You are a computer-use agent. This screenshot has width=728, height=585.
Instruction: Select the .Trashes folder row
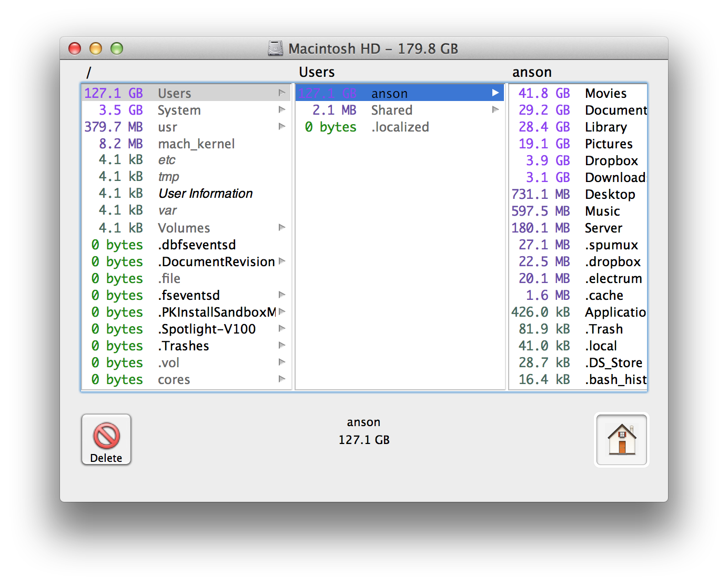click(186, 346)
